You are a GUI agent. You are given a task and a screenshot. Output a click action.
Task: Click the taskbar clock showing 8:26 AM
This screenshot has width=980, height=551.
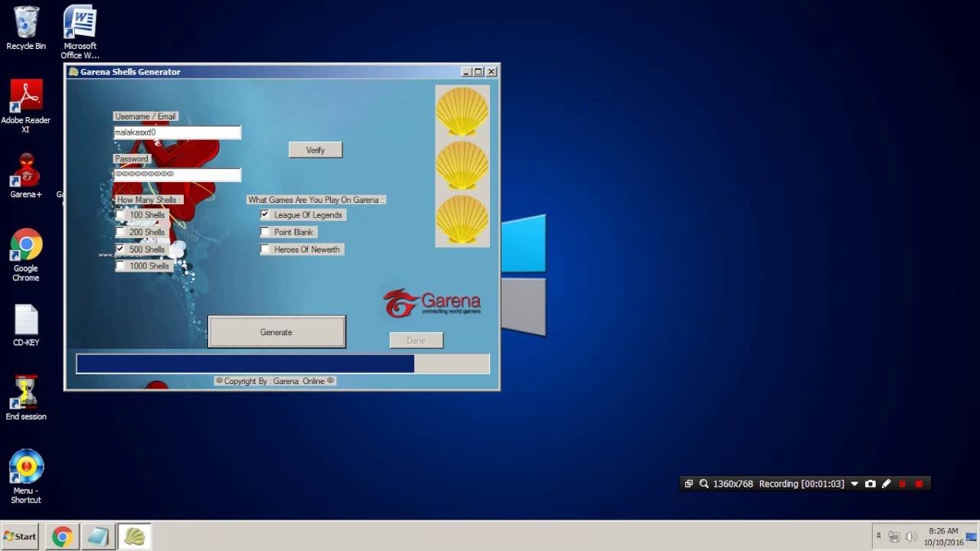pos(943,536)
